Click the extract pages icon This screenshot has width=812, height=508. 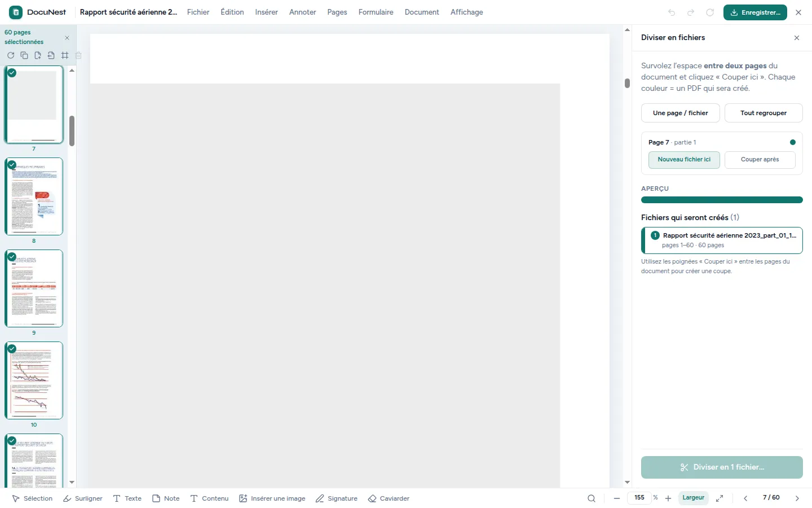click(x=51, y=55)
